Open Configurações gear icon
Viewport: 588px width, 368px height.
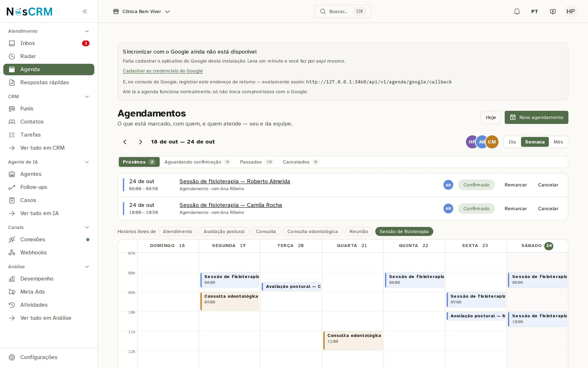(x=12, y=357)
